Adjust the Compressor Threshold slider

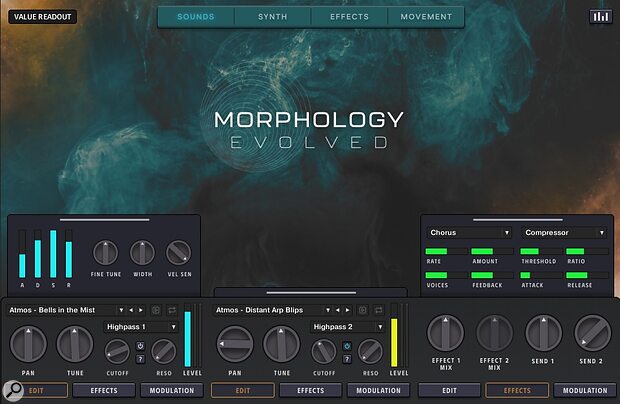(x=541, y=251)
